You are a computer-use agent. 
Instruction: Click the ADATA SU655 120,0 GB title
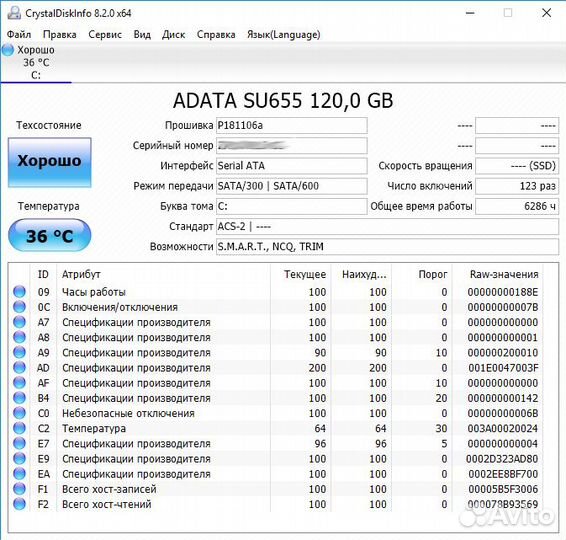tap(283, 101)
